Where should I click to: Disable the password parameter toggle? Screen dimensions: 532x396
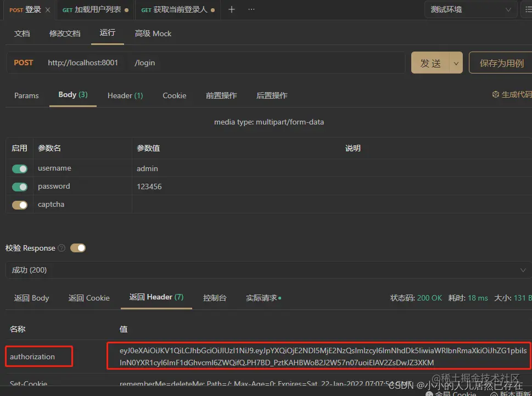(x=19, y=186)
